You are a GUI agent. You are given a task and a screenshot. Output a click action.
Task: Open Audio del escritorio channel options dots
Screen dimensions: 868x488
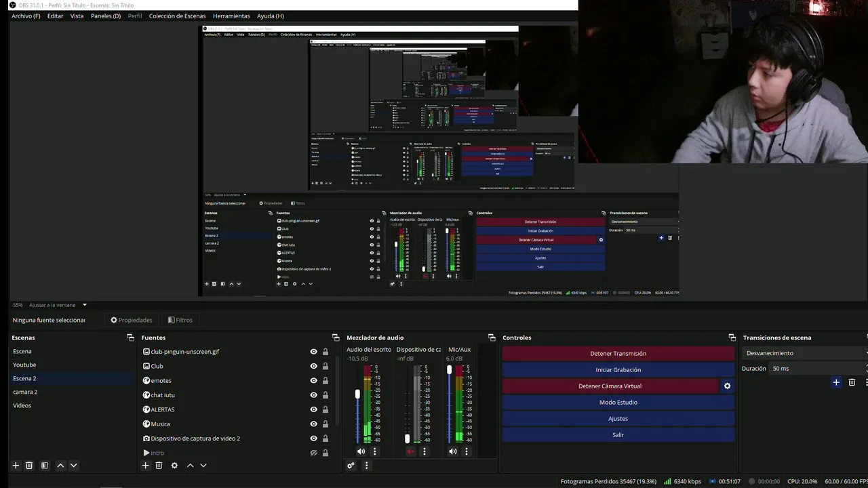[374, 451]
